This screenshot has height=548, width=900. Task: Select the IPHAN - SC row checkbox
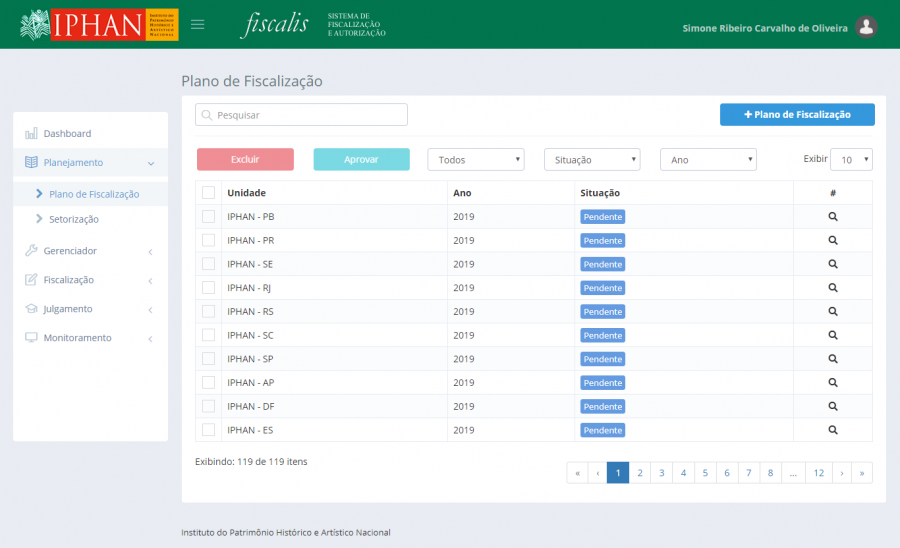click(208, 335)
